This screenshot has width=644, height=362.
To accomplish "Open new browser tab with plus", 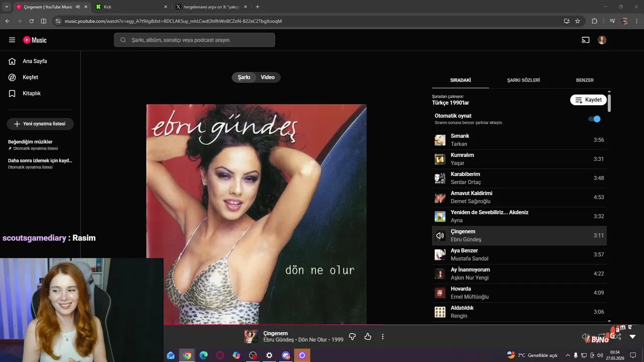I will (x=258, y=7).
